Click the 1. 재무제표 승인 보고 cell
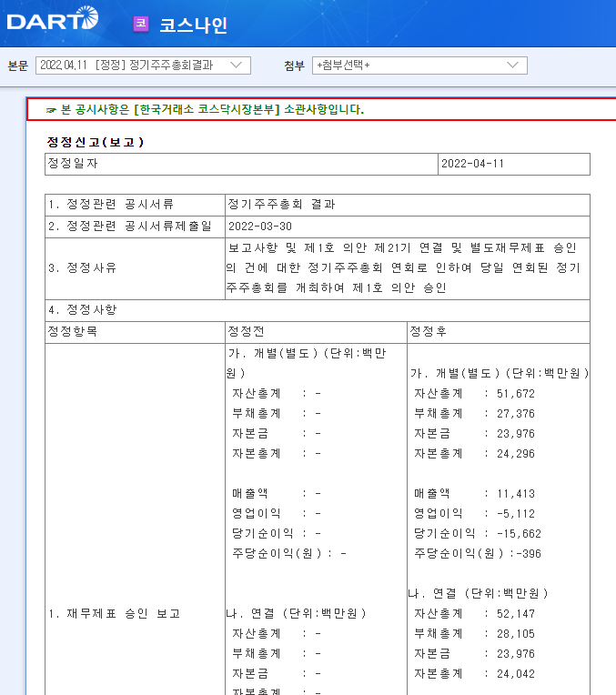Image resolution: width=616 pixels, height=695 pixels. pyautogui.click(x=115, y=613)
